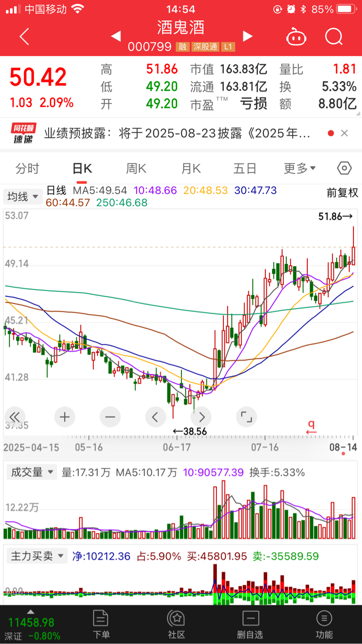
Task: Open the robot assistant icon
Action: [295, 36]
